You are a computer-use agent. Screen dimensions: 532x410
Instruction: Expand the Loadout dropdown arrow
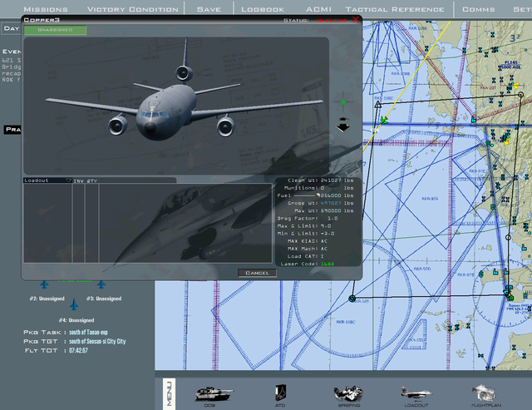(68, 180)
